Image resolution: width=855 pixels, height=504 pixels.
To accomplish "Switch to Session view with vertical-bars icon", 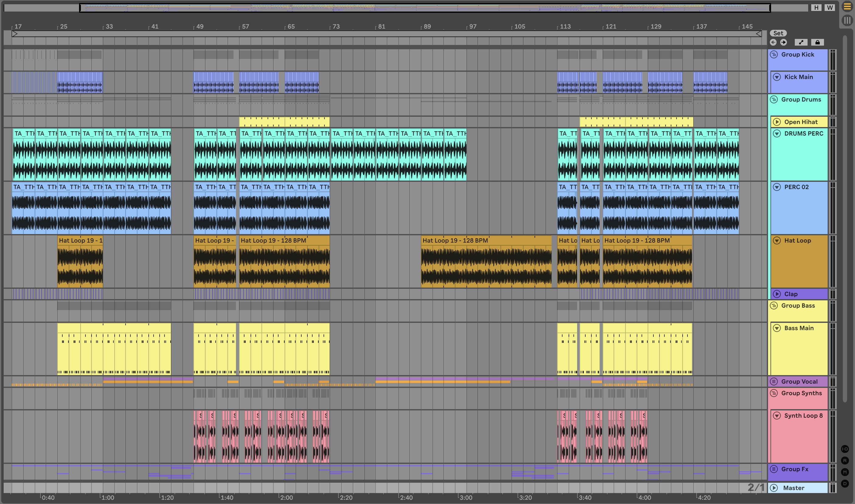I will pyautogui.click(x=847, y=20).
